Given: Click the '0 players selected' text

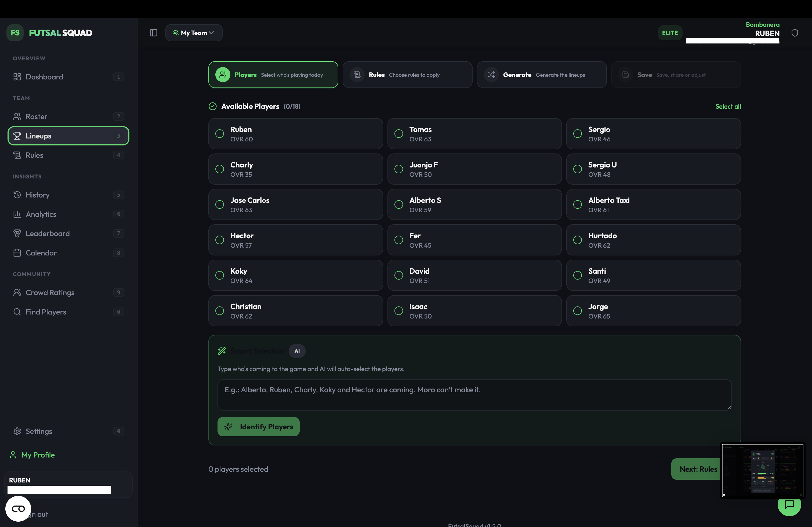Looking at the screenshot, I should [x=238, y=469].
